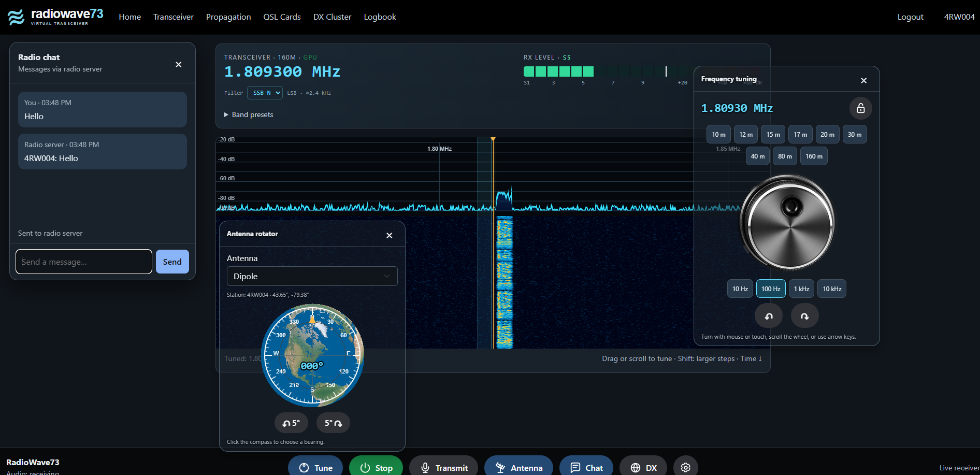
Task: Switch to the 30 m band
Action: 855,135
